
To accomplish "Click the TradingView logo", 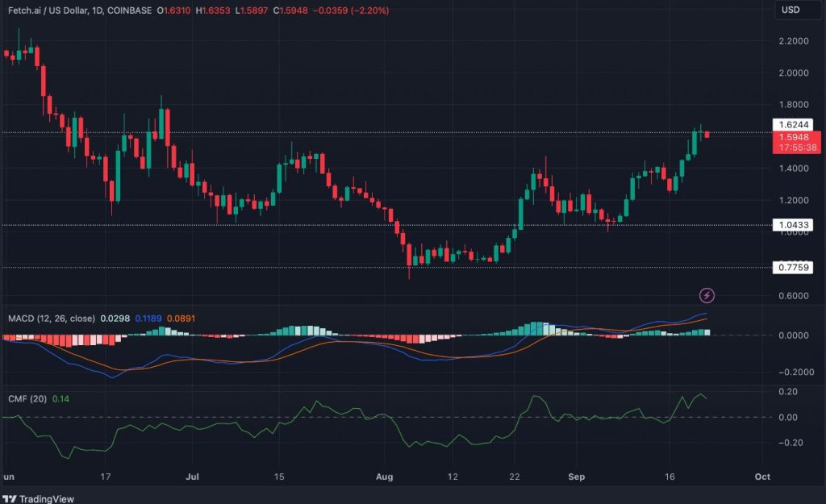I will (39, 498).
